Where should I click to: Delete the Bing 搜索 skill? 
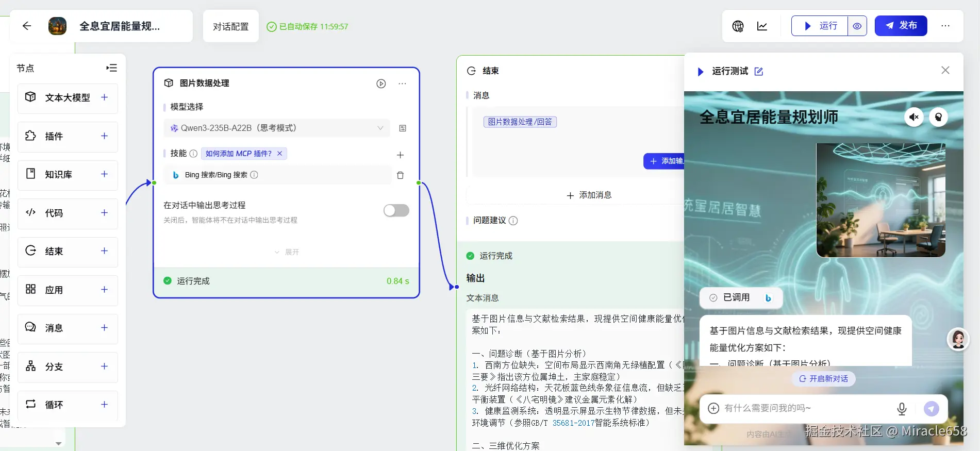[400, 175]
